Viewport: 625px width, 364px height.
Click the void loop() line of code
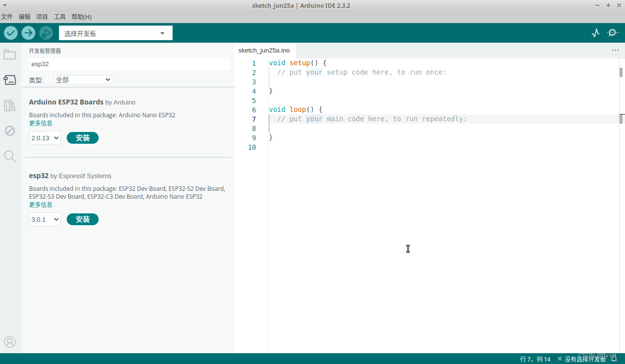pos(295,109)
